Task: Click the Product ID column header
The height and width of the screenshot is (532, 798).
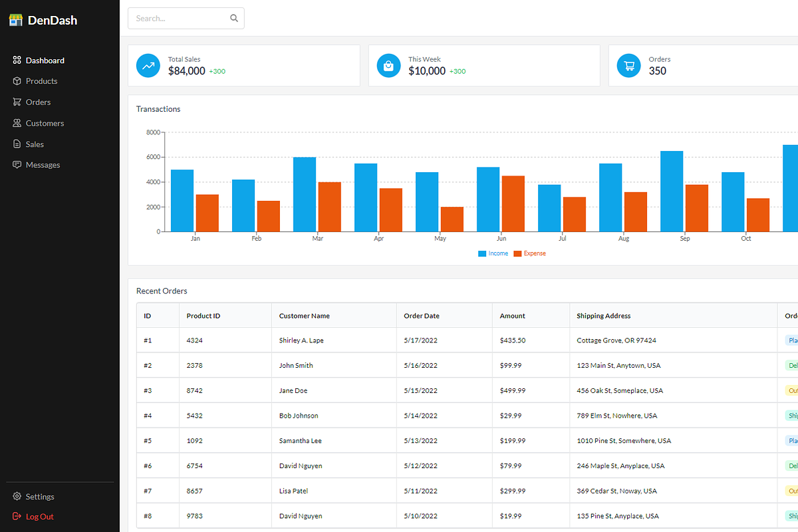Action: click(x=203, y=316)
